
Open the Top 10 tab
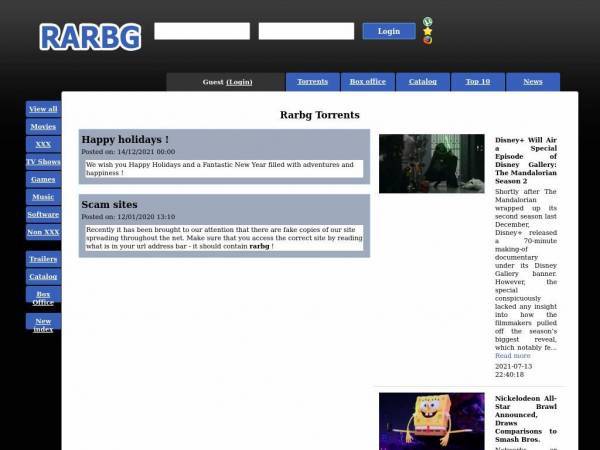coord(478,82)
